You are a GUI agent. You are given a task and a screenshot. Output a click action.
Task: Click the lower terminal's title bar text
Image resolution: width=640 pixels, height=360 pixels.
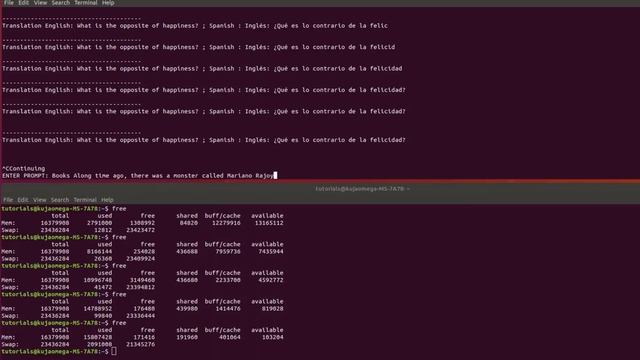tap(362, 189)
